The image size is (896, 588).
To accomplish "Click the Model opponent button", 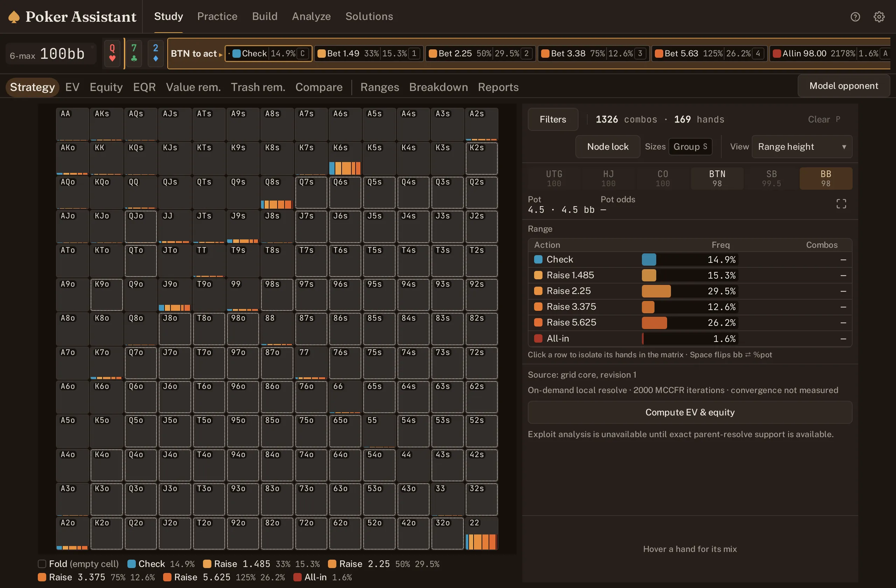I will point(843,86).
